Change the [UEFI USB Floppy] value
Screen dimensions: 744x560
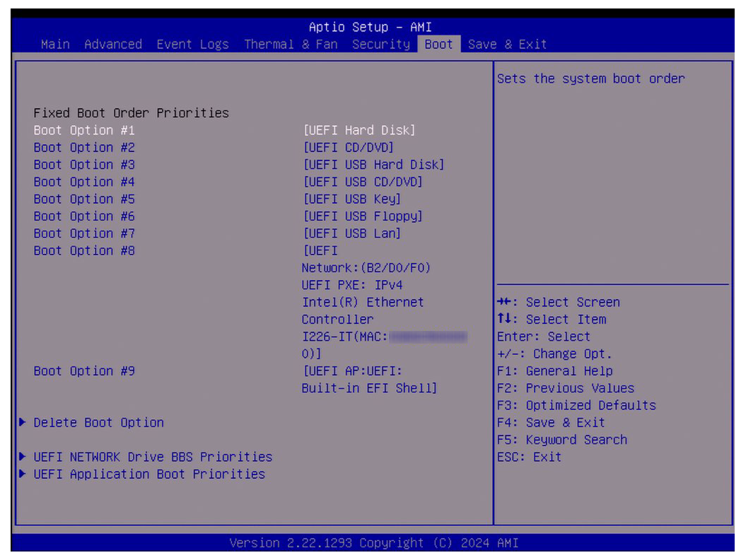[363, 216]
